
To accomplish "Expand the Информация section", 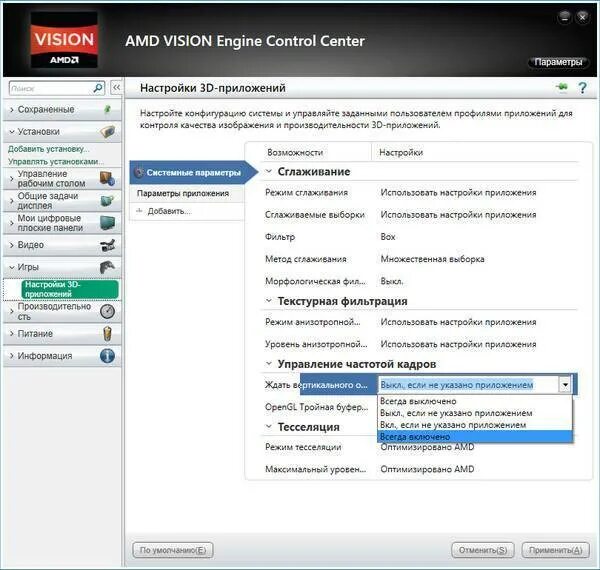I will click(11, 356).
